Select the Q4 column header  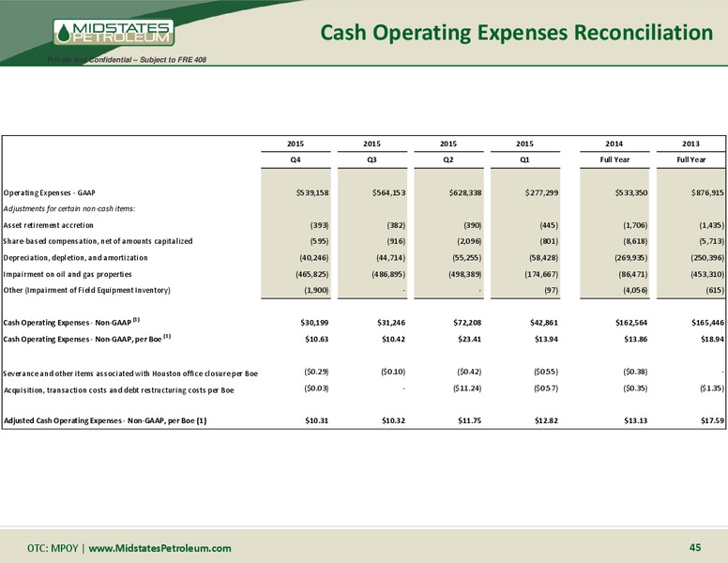[x=296, y=160]
